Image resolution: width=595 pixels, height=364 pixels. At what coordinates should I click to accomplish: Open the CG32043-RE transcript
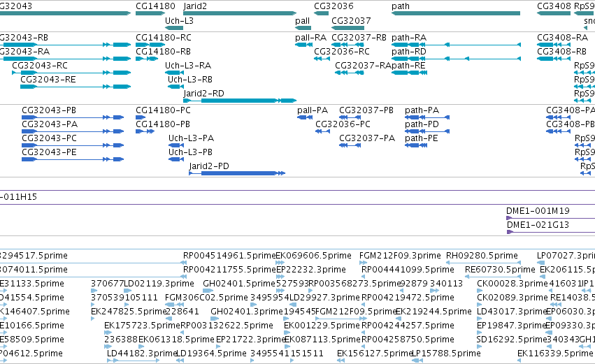click(48, 79)
